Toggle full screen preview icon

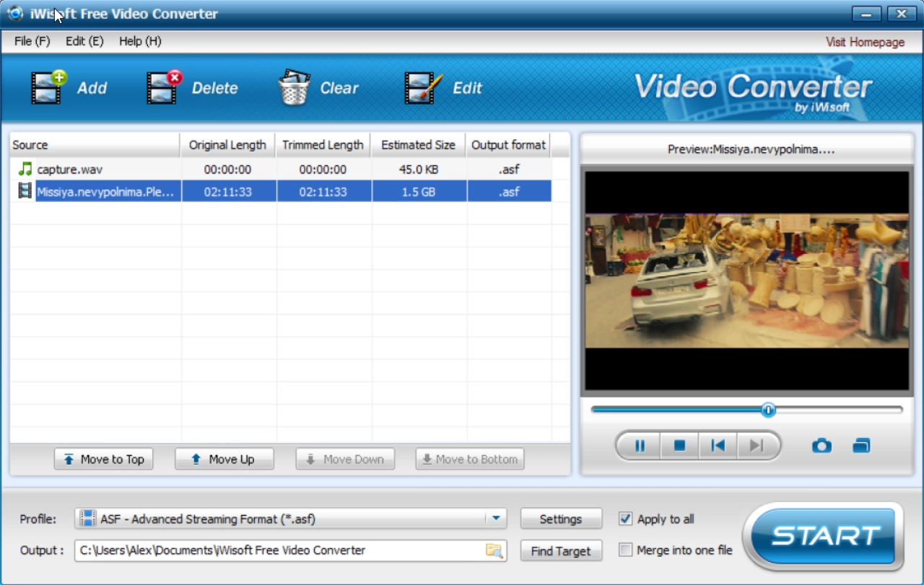[x=861, y=446]
